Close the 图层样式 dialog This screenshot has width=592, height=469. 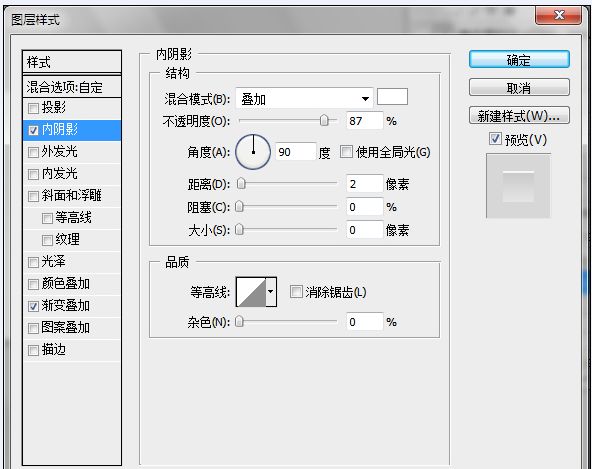(558, 15)
